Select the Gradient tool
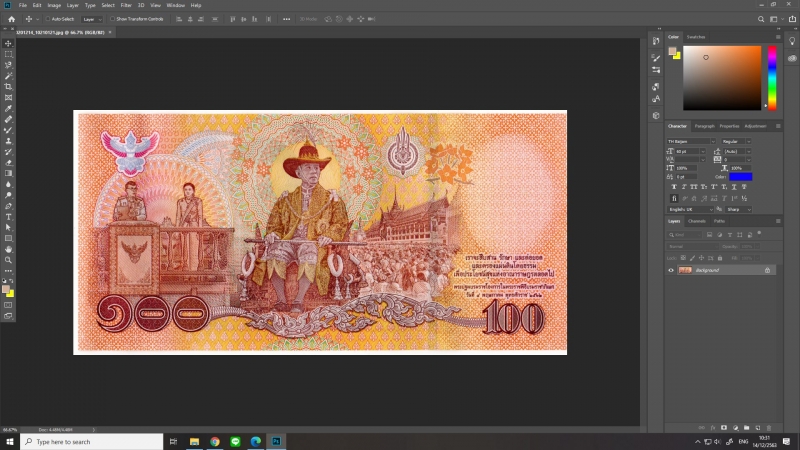The width and height of the screenshot is (800, 450). click(x=8, y=173)
